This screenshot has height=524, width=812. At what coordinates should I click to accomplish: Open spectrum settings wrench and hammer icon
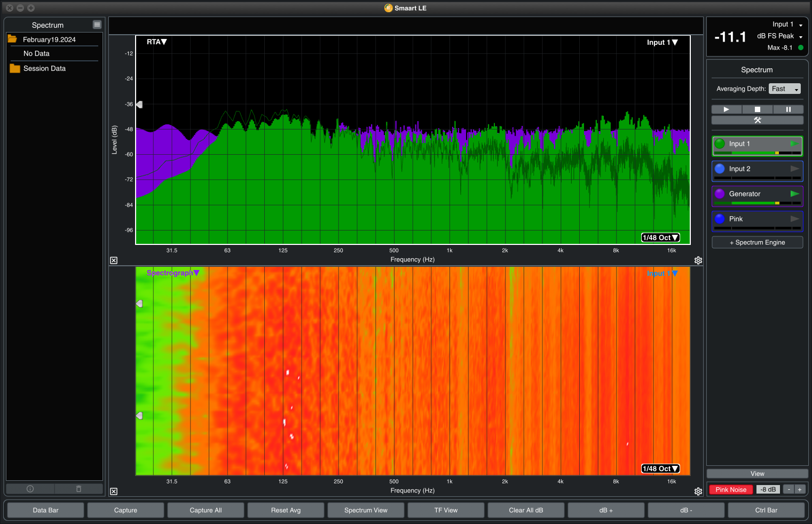pos(757,120)
